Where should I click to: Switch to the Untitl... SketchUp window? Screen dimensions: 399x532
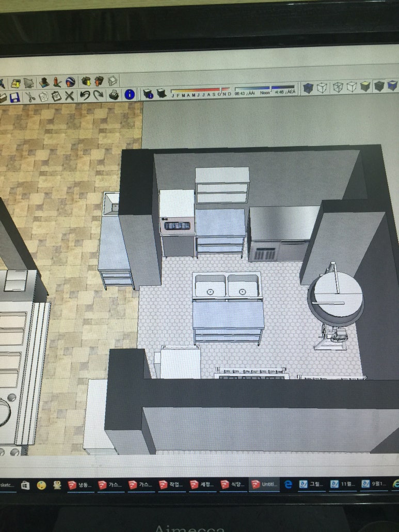(x=264, y=484)
